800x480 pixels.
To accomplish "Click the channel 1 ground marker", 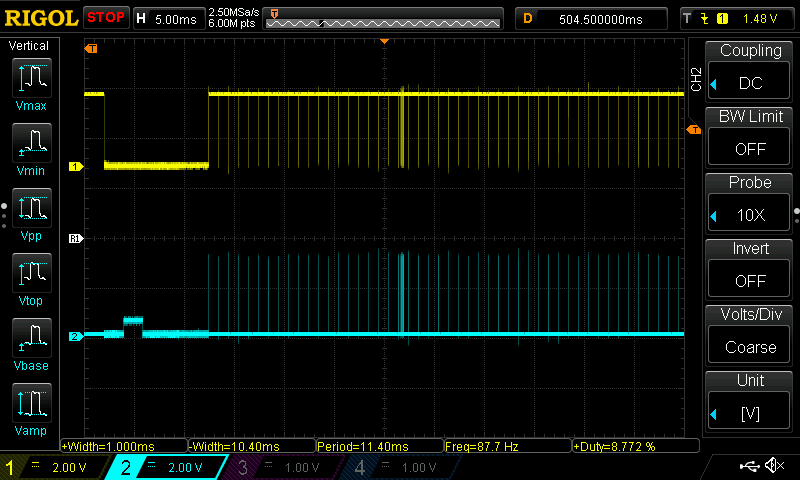I will (x=76, y=166).
